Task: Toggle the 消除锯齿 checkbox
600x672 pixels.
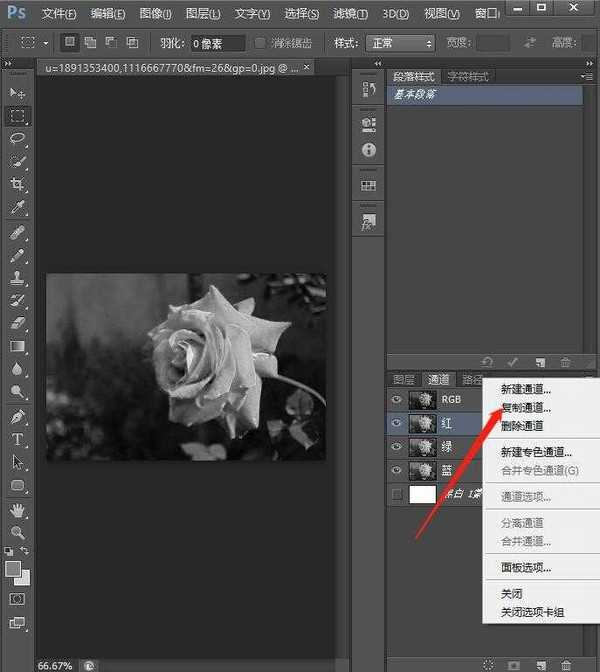Action: (x=261, y=44)
